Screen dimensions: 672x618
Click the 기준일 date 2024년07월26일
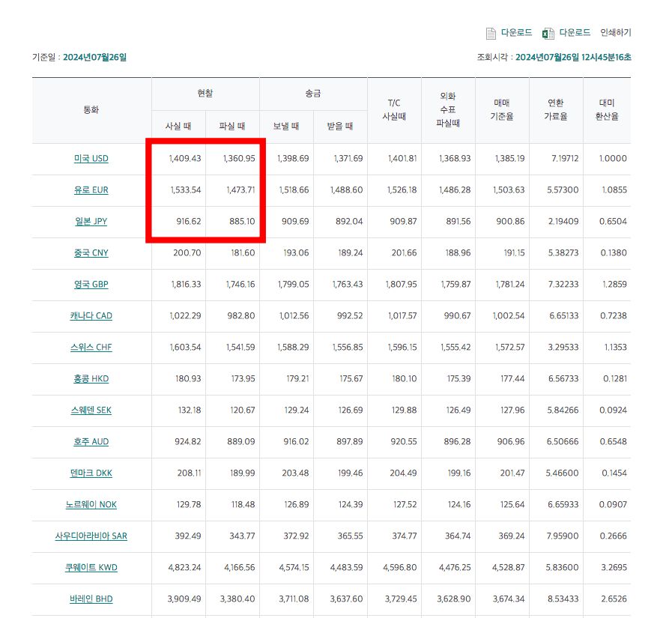[x=94, y=58]
